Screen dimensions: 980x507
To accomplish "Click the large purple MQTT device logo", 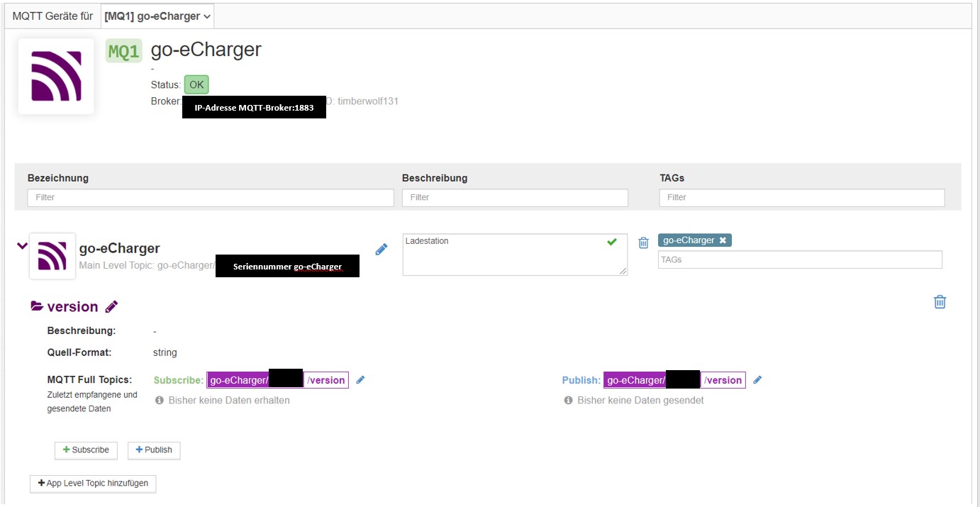I will [x=56, y=77].
